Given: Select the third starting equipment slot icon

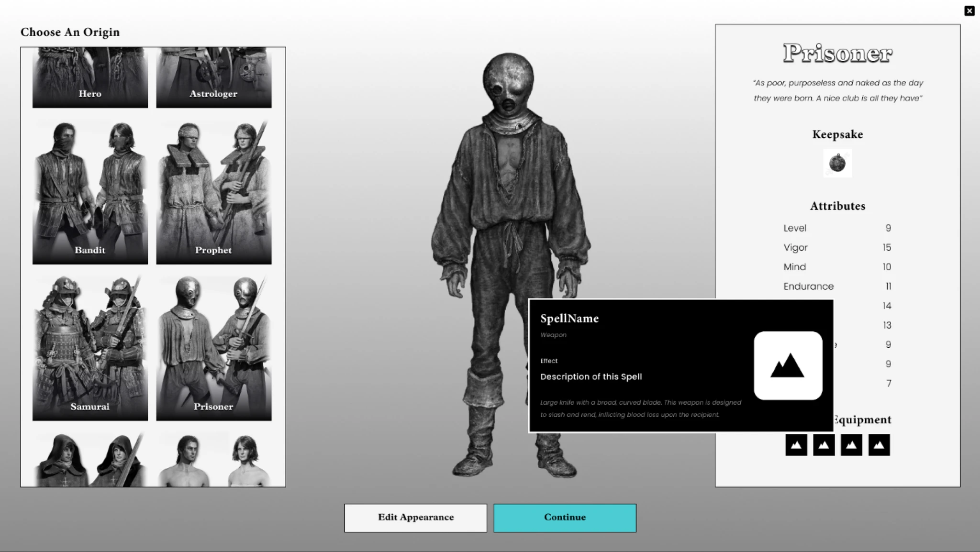Looking at the screenshot, I should (x=851, y=445).
